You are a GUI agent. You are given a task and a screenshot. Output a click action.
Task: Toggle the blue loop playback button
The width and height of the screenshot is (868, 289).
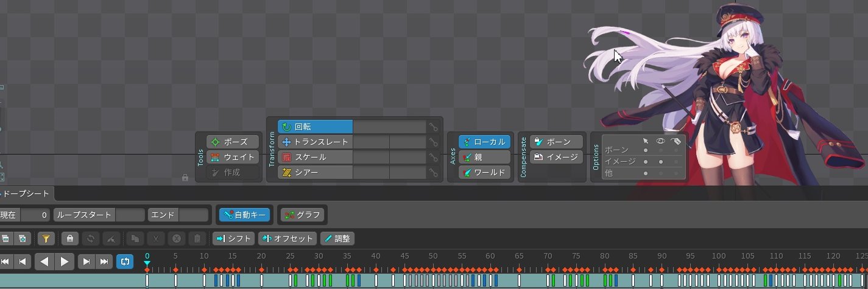pos(125,262)
